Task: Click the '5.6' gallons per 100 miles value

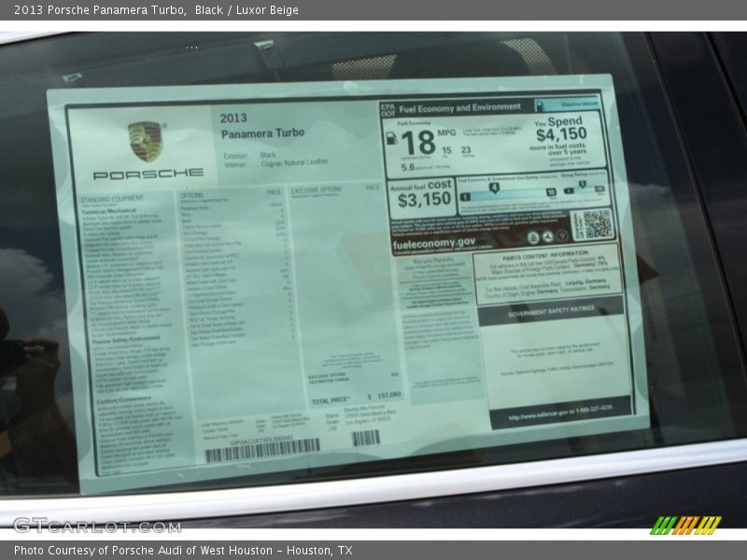Action: pos(408,167)
